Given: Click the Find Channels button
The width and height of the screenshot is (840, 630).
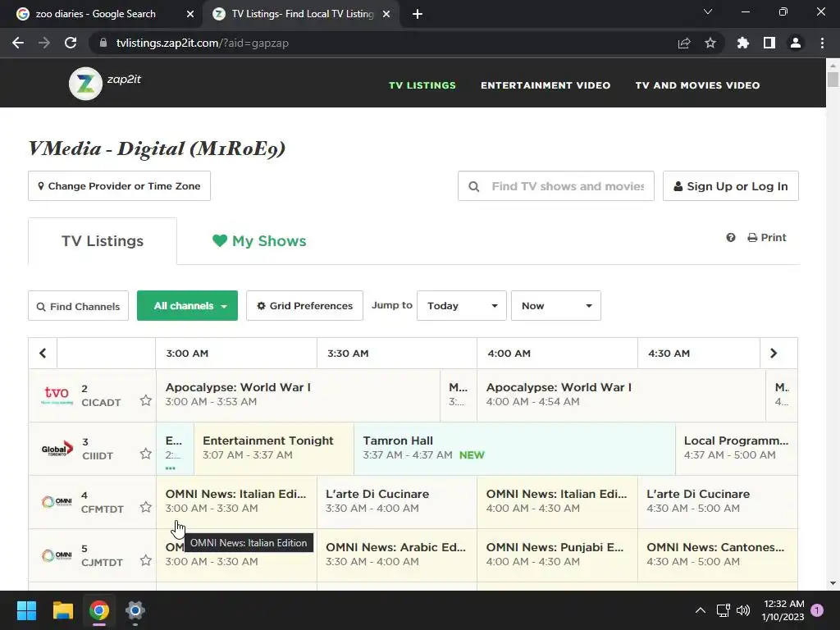Looking at the screenshot, I should click(78, 306).
